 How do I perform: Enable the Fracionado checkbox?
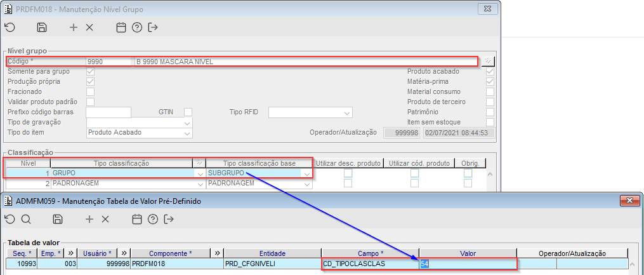[90, 91]
